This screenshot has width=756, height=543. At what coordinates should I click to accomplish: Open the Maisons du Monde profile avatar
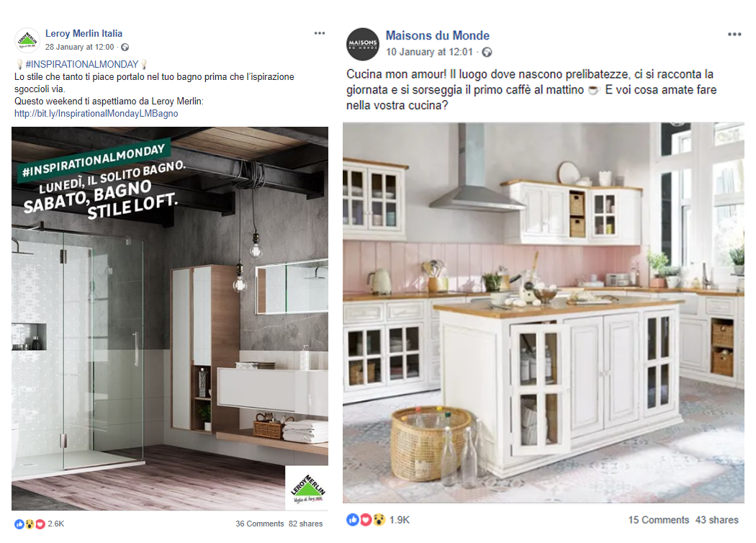(x=363, y=44)
